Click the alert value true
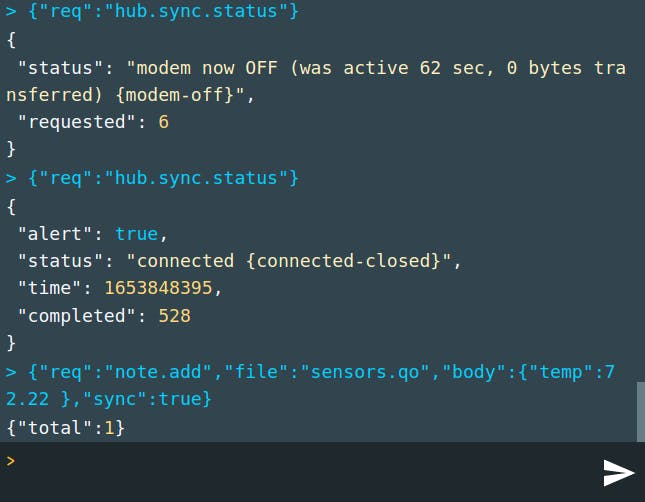 point(136,233)
